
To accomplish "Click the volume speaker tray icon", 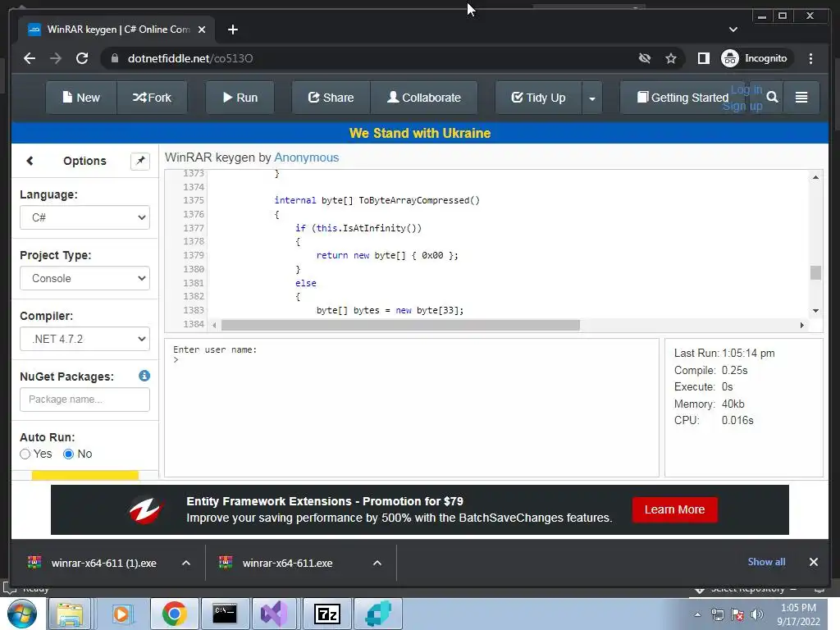I will tap(756, 614).
